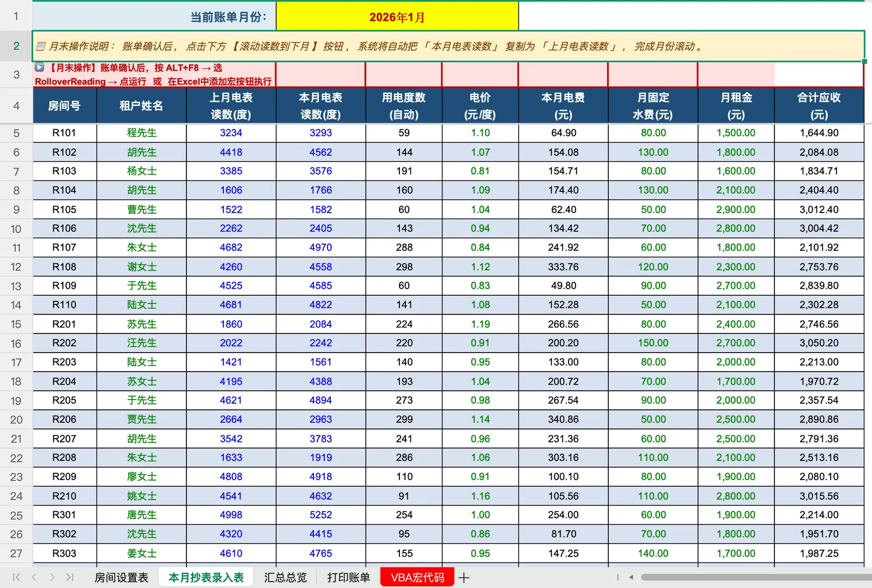Select the 电价 header cell
Screen dimensions: 872x588
point(480,106)
